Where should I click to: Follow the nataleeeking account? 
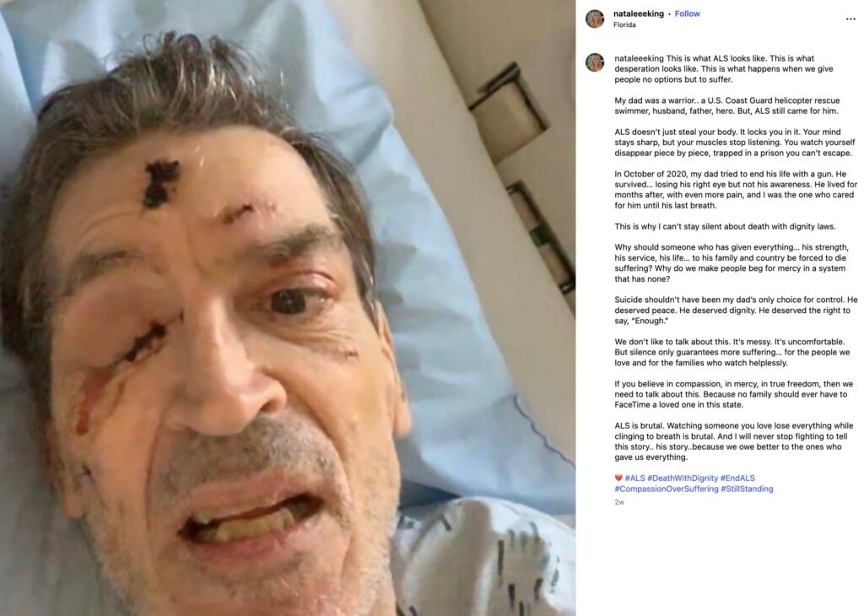click(687, 14)
